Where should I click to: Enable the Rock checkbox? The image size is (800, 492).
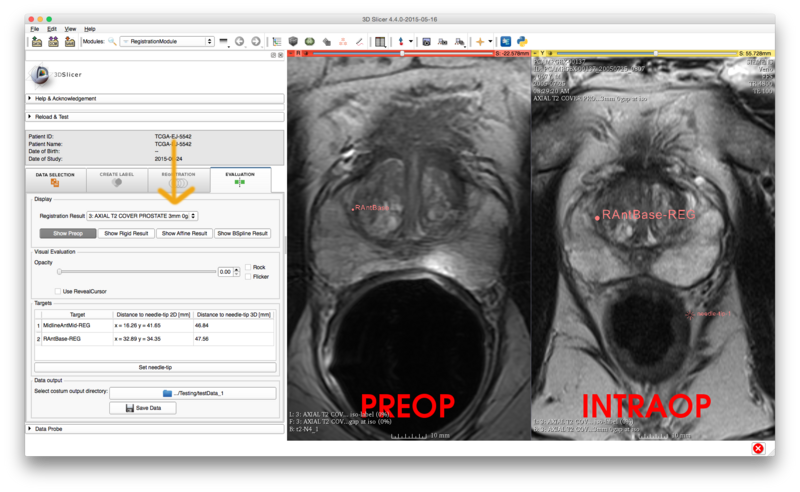(248, 268)
